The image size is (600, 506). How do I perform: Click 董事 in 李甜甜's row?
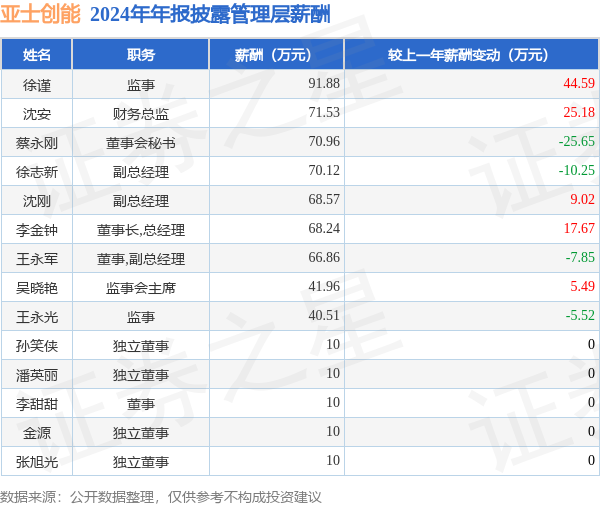(141, 405)
